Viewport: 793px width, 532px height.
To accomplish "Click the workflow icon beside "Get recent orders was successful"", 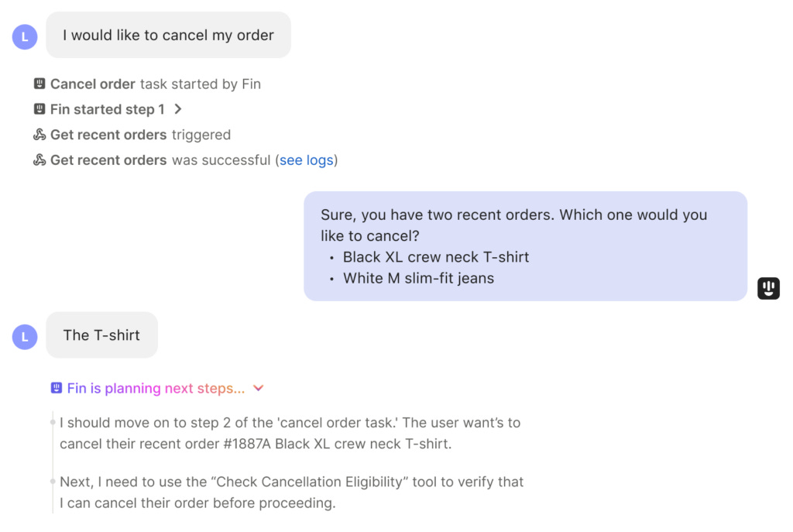I will click(40, 160).
